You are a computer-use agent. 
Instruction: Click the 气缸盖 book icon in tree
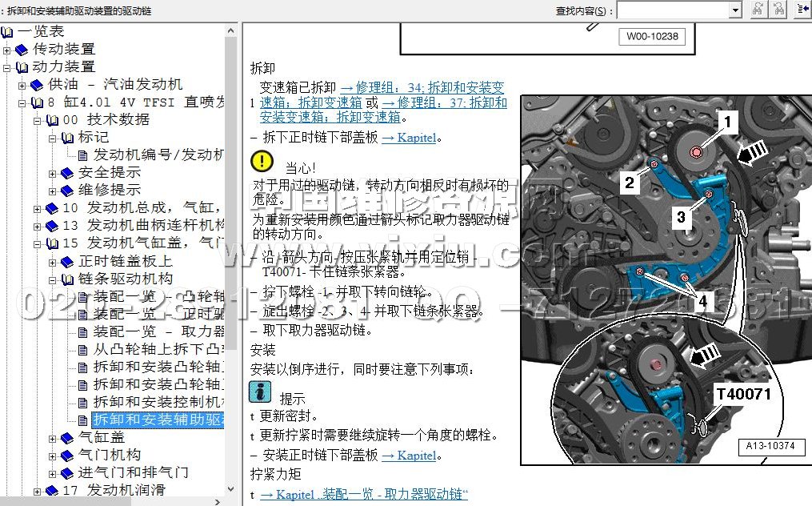pyautogui.click(x=67, y=438)
